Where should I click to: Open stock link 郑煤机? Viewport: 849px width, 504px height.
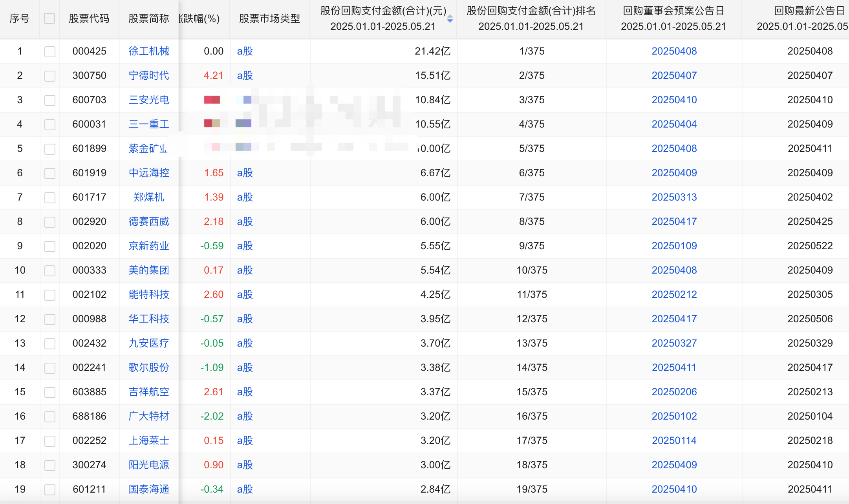[x=149, y=197]
